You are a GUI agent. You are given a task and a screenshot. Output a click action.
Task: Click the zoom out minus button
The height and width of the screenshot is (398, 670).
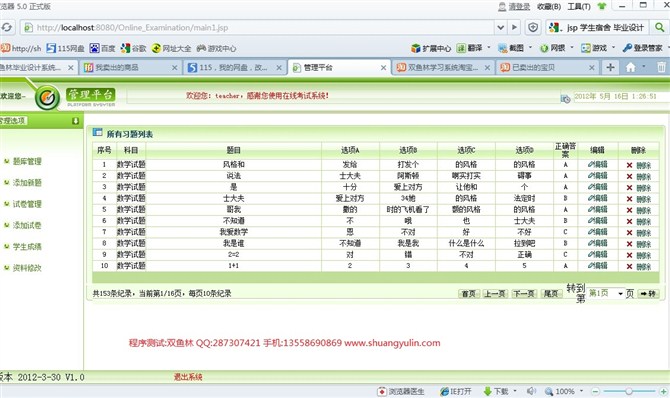(595, 391)
